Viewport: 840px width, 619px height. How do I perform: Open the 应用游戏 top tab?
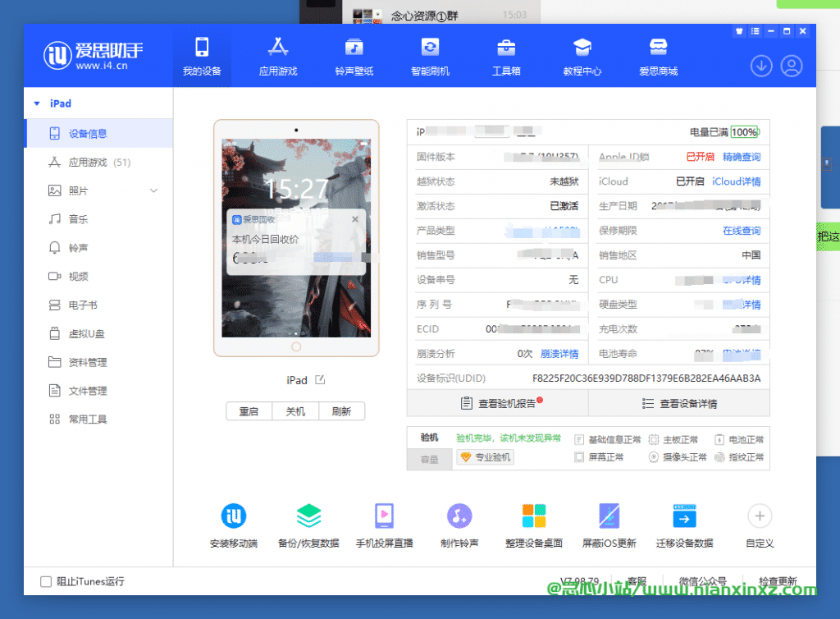click(x=278, y=57)
